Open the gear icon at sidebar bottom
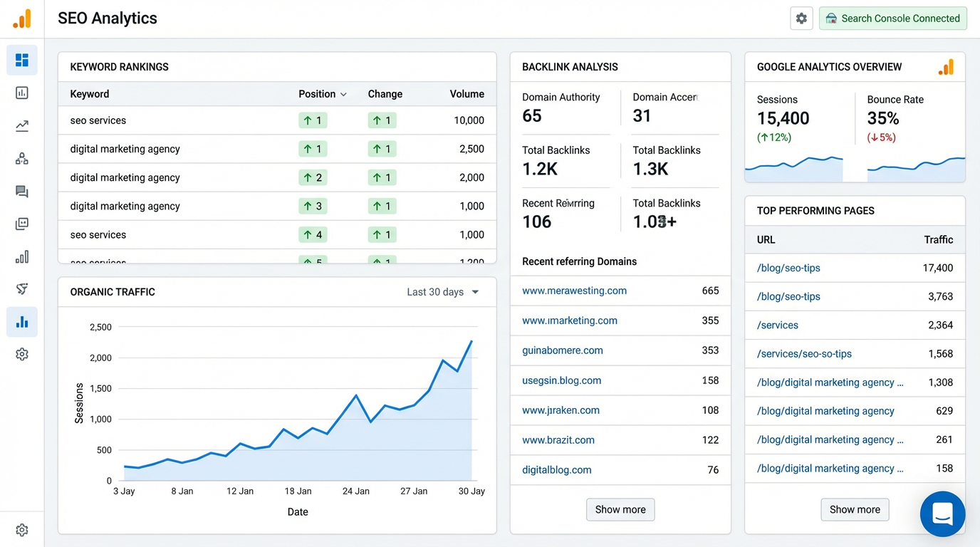Image resolution: width=980 pixels, height=547 pixels. pos(22,530)
